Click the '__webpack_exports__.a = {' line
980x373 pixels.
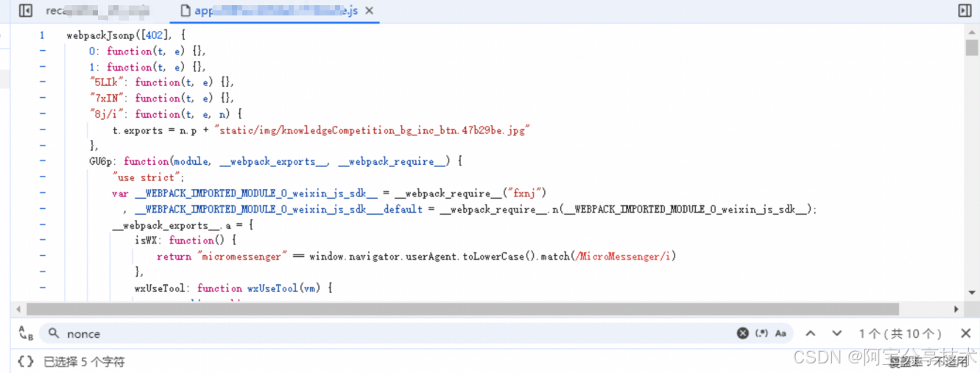[x=183, y=225]
